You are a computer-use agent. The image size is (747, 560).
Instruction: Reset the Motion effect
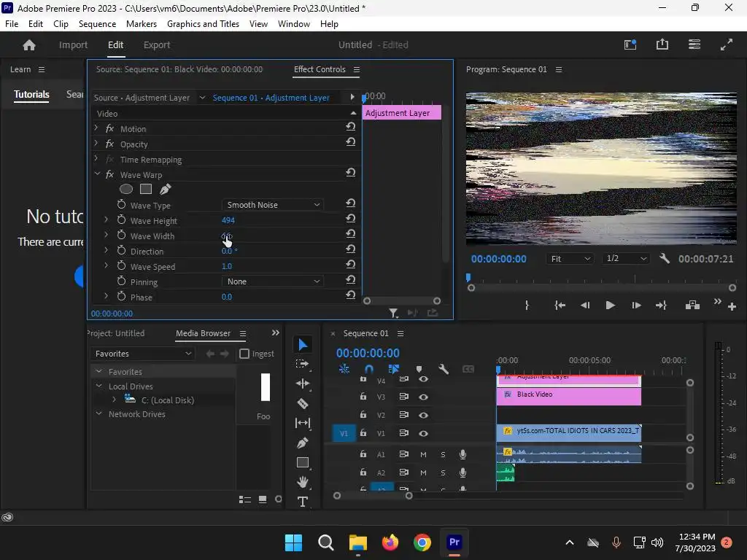coord(351,126)
